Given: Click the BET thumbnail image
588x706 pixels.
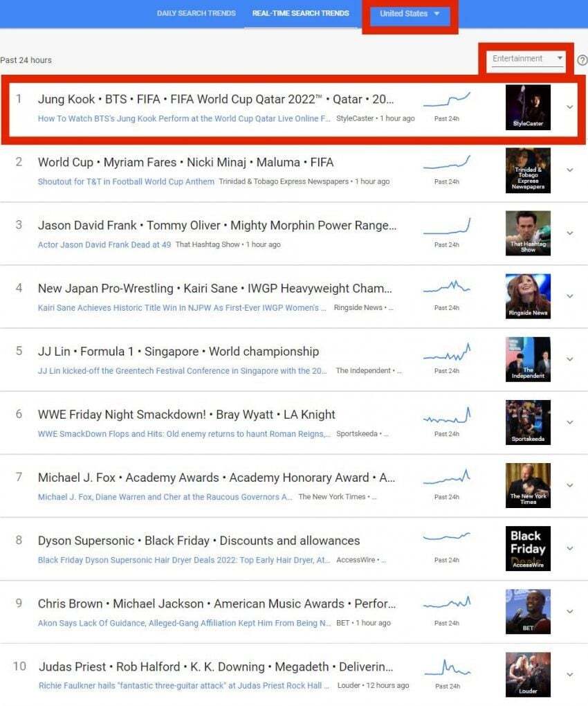Looking at the screenshot, I should click(x=528, y=611).
